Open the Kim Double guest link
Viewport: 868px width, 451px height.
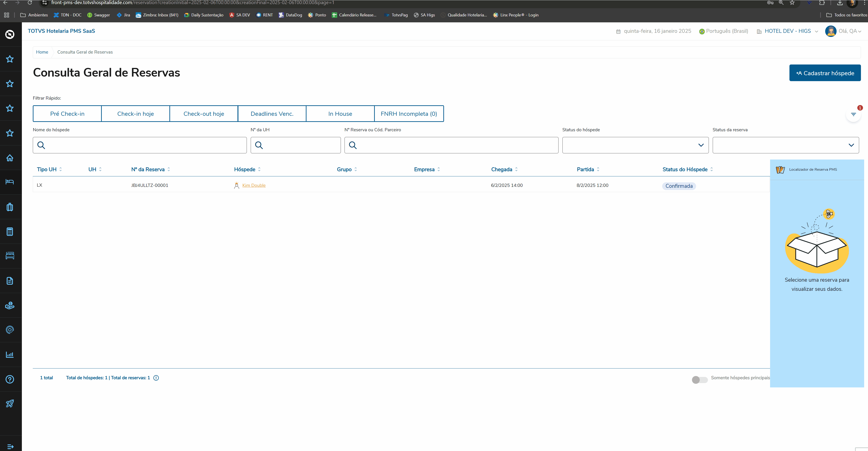tap(254, 185)
